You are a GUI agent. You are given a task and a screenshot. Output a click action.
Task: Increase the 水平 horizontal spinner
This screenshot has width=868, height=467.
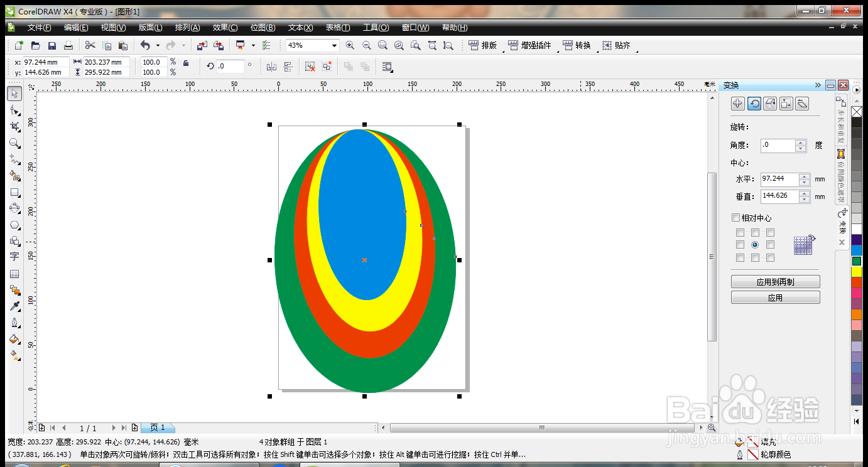coord(804,176)
